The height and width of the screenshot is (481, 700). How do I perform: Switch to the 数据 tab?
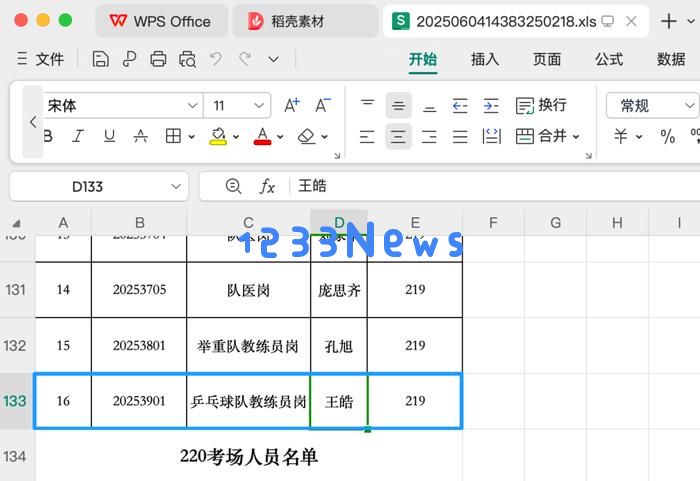671,59
